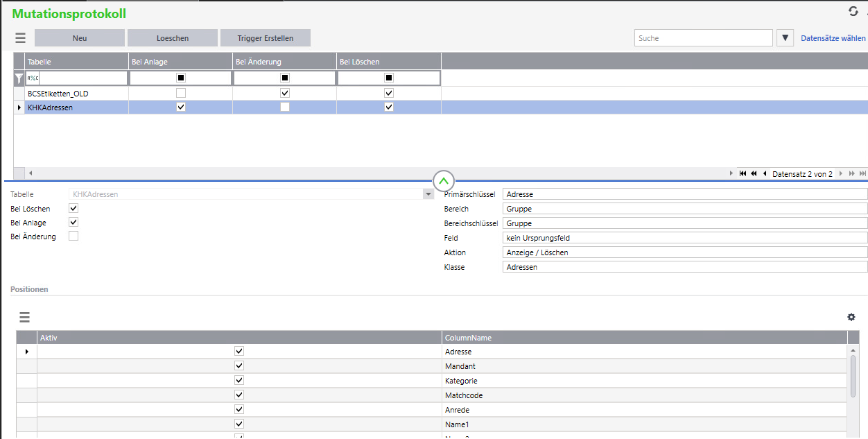The height and width of the screenshot is (439, 868).
Task: Click the refresh icon at top right
Action: tap(853, 11)
